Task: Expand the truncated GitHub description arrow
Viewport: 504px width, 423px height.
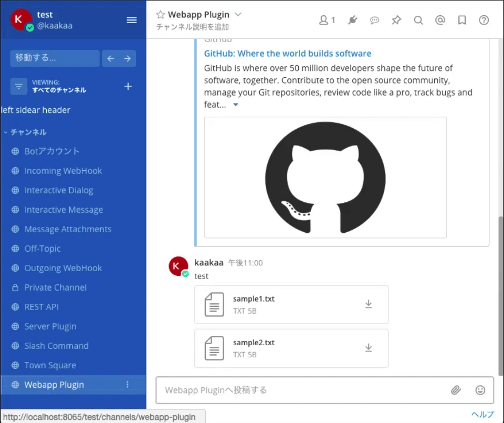Action: coord(236,105)
